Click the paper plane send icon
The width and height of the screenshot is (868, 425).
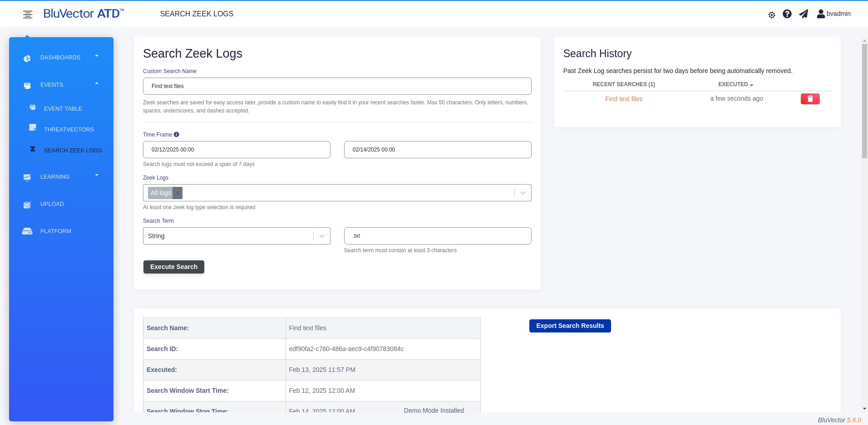pos(804,14)
